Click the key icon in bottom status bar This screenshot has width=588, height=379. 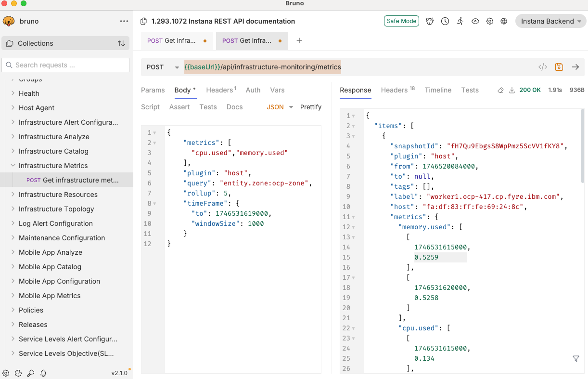(31, 373)
